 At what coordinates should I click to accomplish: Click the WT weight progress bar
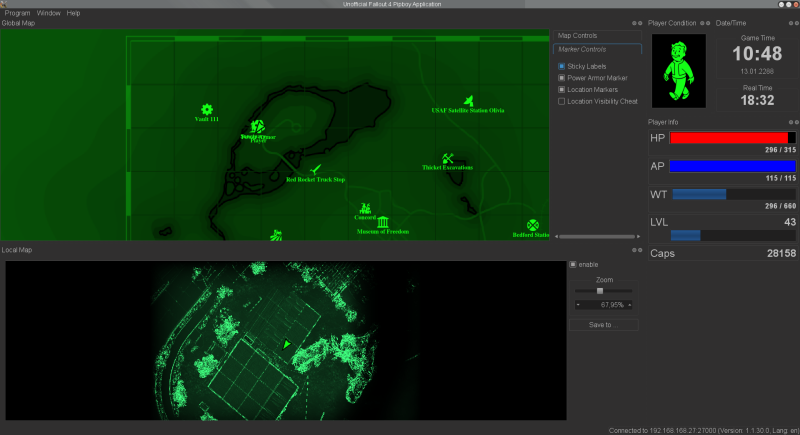coord(734,194)
